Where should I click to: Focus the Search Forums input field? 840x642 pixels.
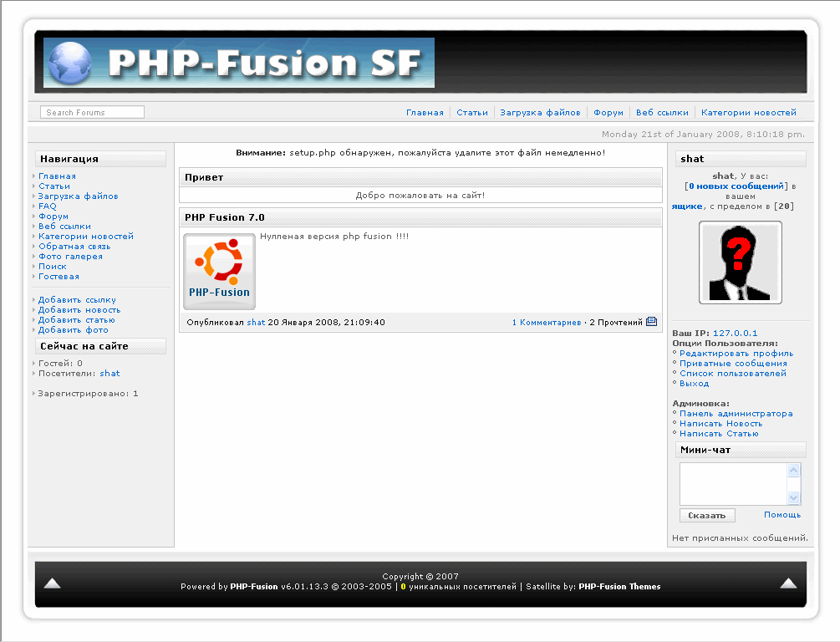(x=92, y=112)
